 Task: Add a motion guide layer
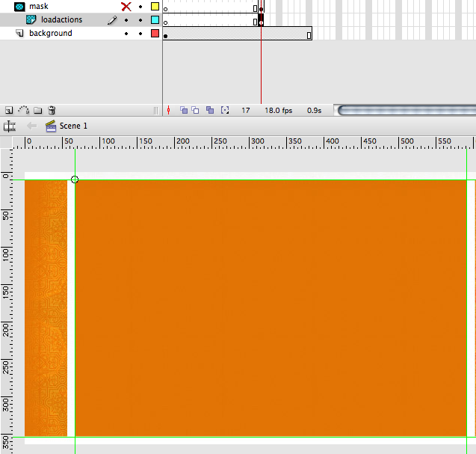tap(24, 110)
